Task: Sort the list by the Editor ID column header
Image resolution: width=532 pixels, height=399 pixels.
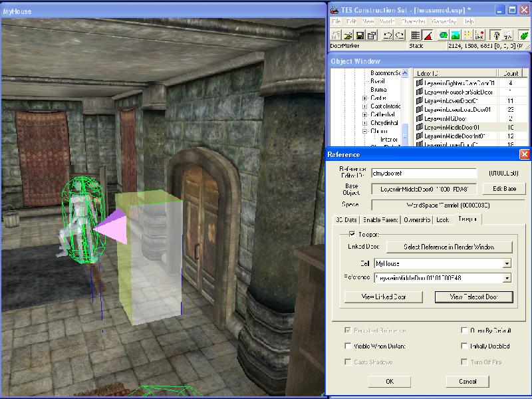Action: [x=456, y=73]
